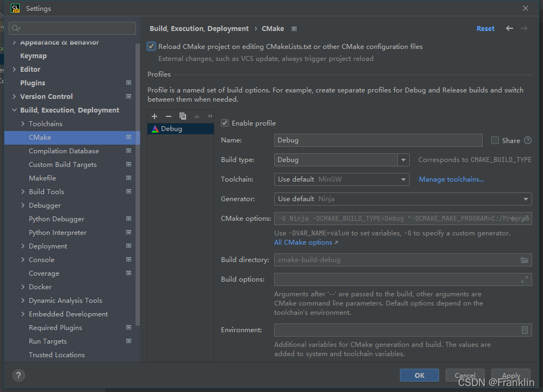This screenshot has width=543, height=392.
Task: Expand the Build Tools node
Action: pos(23,192)
